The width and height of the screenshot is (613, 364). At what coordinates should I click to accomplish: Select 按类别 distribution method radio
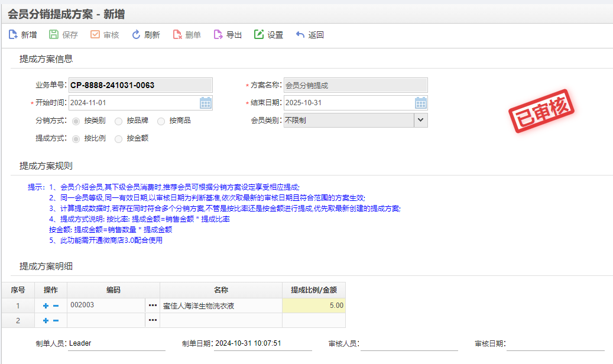point(76,121)
